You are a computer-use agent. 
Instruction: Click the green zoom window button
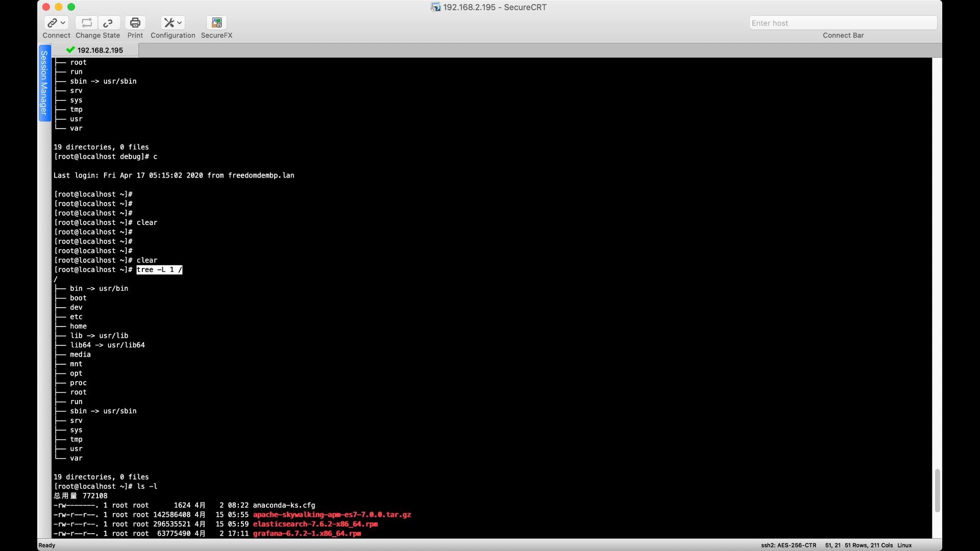coord(71,7)
